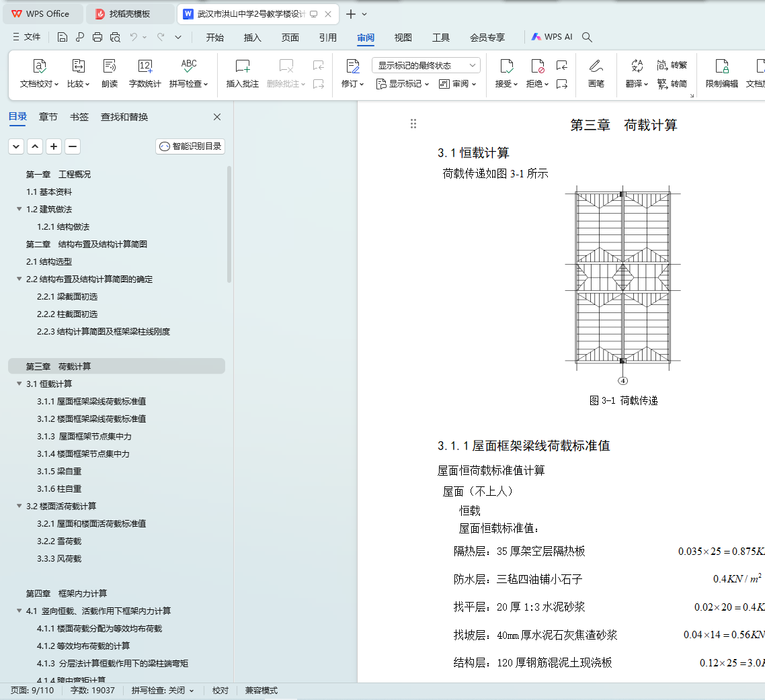765x700 pixels.
Task: Convert text with 繁转简
Action: [x=672, y=84]
